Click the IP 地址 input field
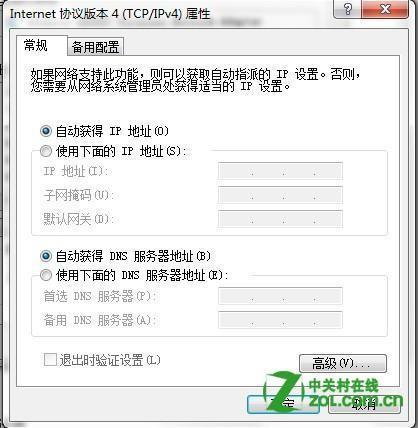Screen dimensions: 418x428 [280, 171]
